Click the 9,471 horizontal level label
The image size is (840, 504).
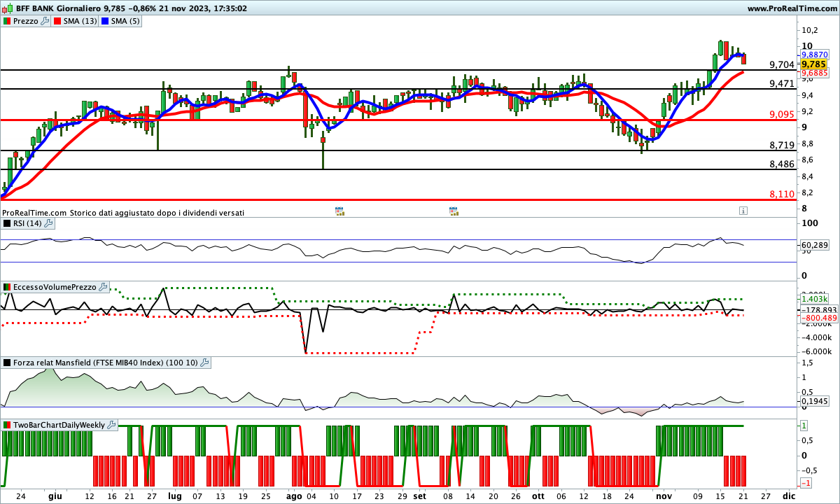coord(781,83)
